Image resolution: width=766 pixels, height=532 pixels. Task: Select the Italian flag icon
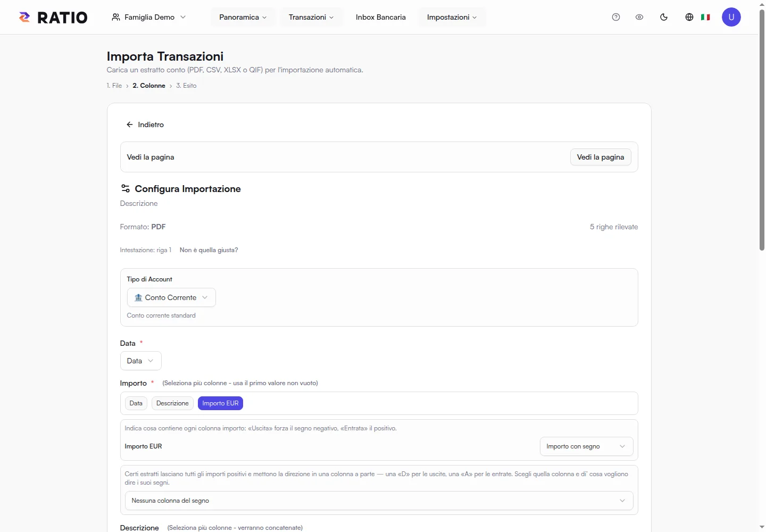click(705, 17)
